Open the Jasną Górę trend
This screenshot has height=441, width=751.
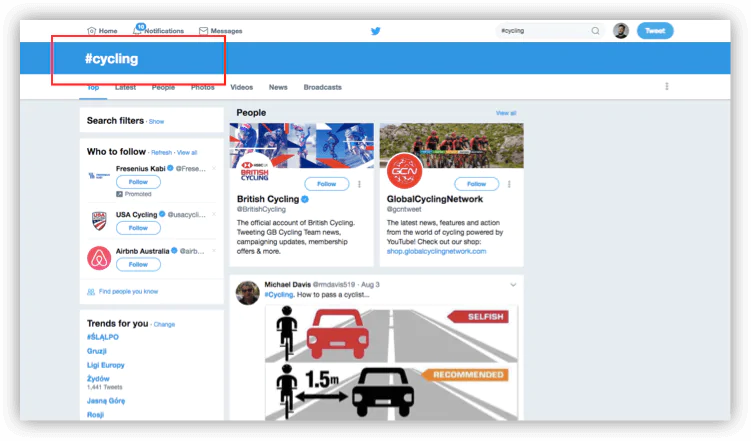click(x=106, y=401)
